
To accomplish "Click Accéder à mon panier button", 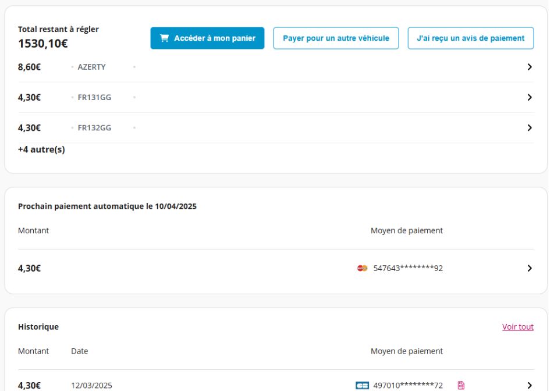I will click(207, 38).
